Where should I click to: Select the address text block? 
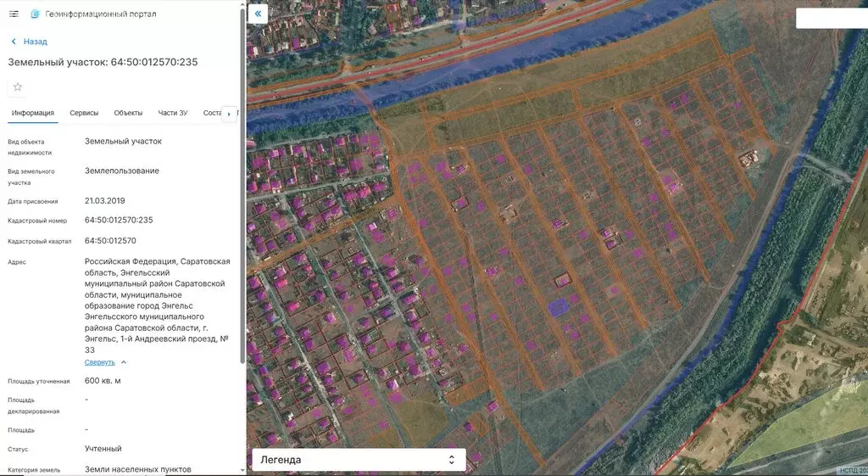[157, 305]
